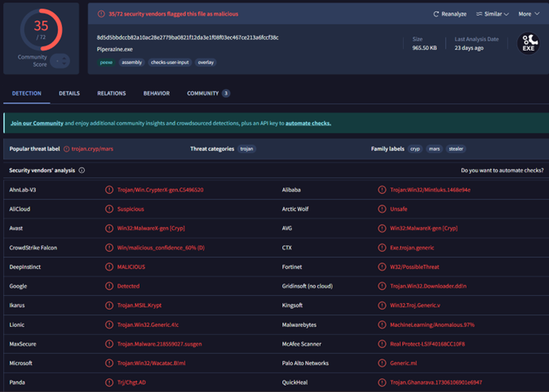Viewport: 549px width, 392px height.
Task: Click the alert icon in Kingsoft row
Action: coord(382,306)
